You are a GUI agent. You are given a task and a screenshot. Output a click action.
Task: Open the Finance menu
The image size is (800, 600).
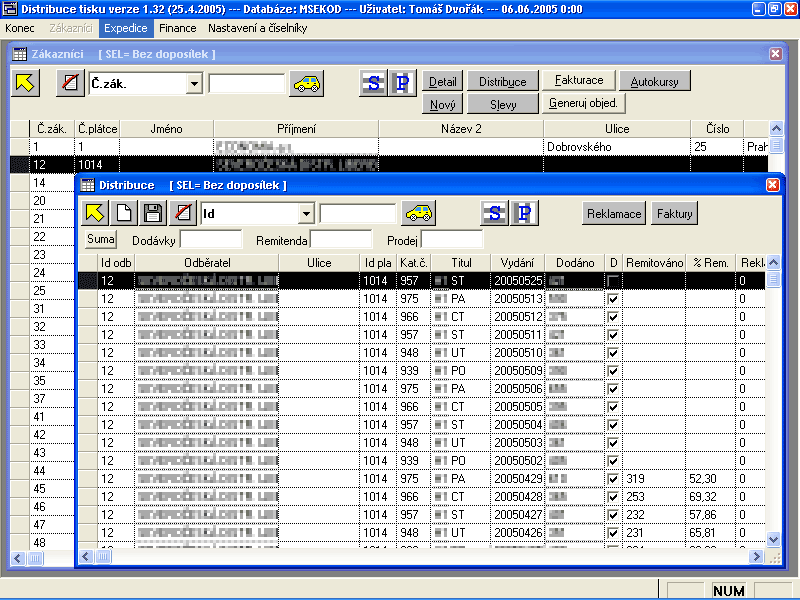pos(177,28)
